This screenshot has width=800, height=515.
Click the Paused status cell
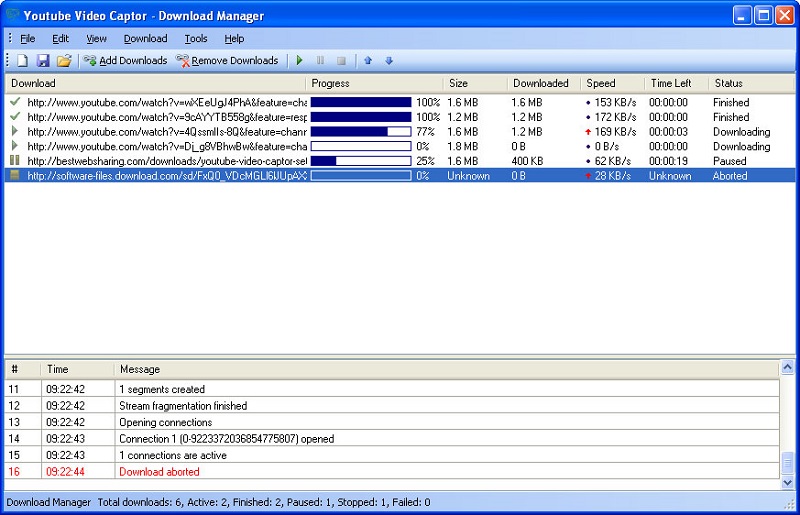[730, 161]
